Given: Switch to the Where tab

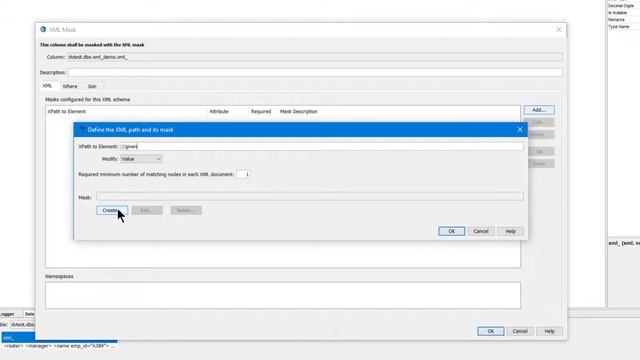Looking at the screenshot, I should (x=70, y=86).
